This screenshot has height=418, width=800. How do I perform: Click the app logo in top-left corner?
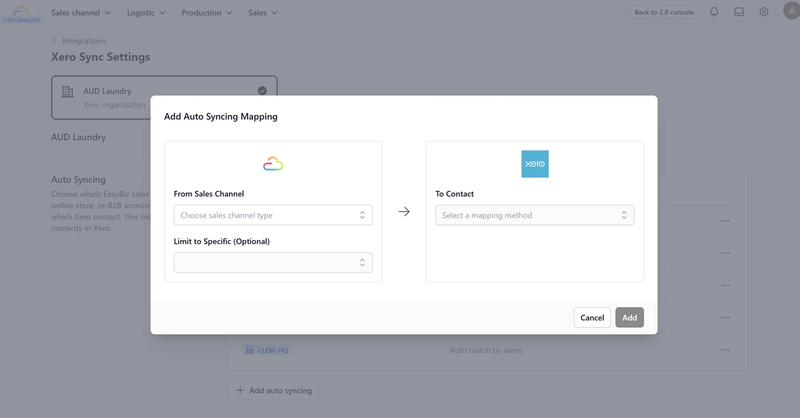[x=21, y=13]
